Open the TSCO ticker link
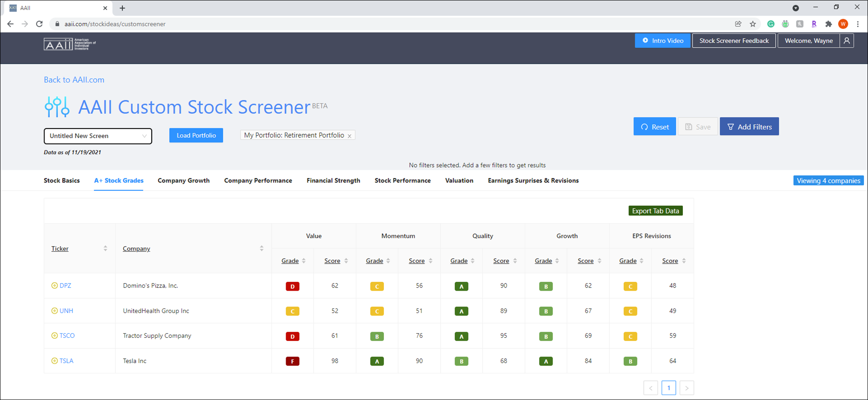The width and height of the screenshot is (868, 400). coord(67,336)
